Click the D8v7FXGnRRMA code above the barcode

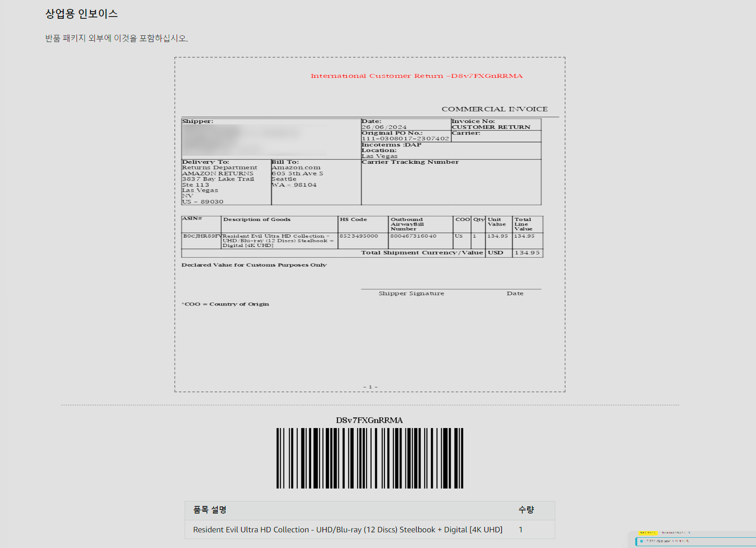369,420
